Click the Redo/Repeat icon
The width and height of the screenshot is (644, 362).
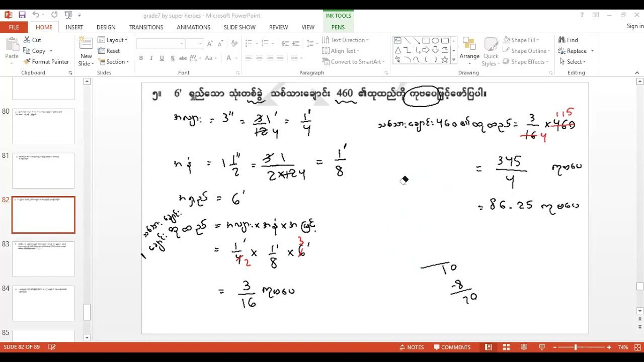[54, 15]
